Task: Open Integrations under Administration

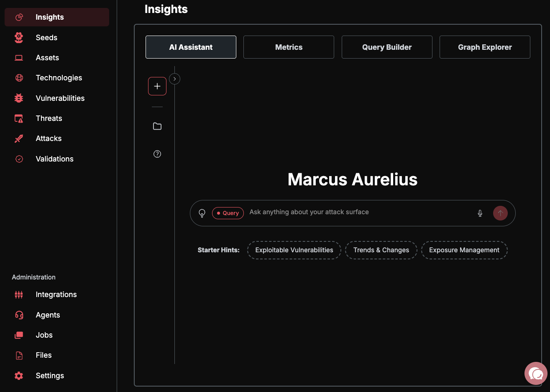Action: point(57,295)
